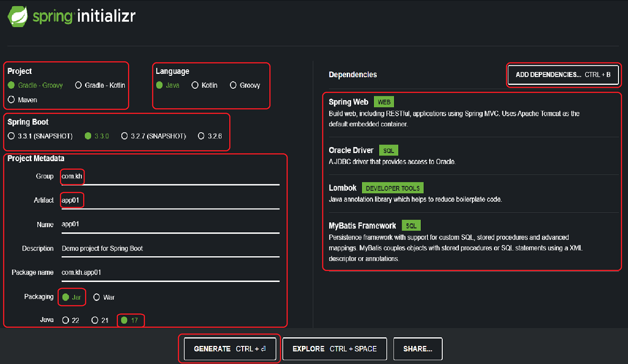The image size is (628, 364).
Task: Select Kotlin as the language
Action: pos(204,85)
